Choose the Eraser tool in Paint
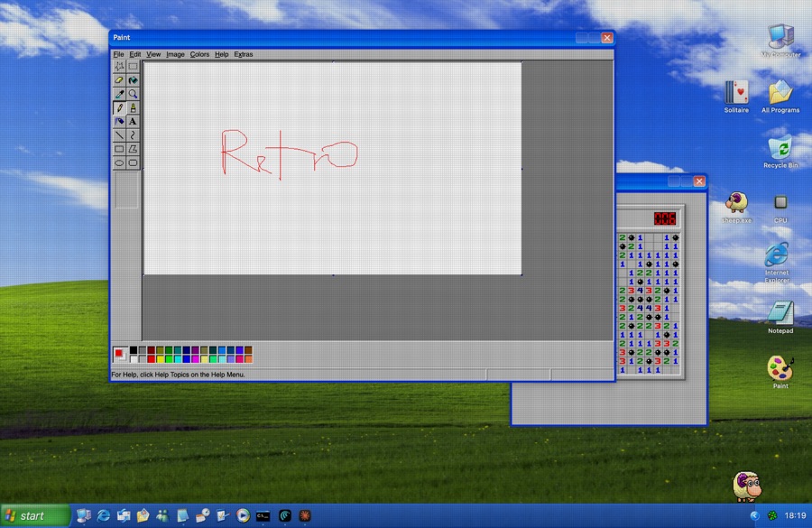 (119, 80)
